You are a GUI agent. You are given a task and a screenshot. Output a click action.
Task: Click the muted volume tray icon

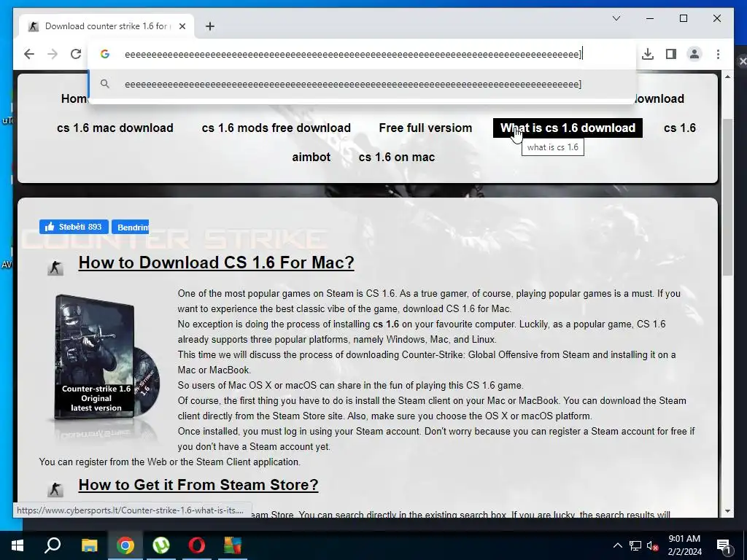652,545
